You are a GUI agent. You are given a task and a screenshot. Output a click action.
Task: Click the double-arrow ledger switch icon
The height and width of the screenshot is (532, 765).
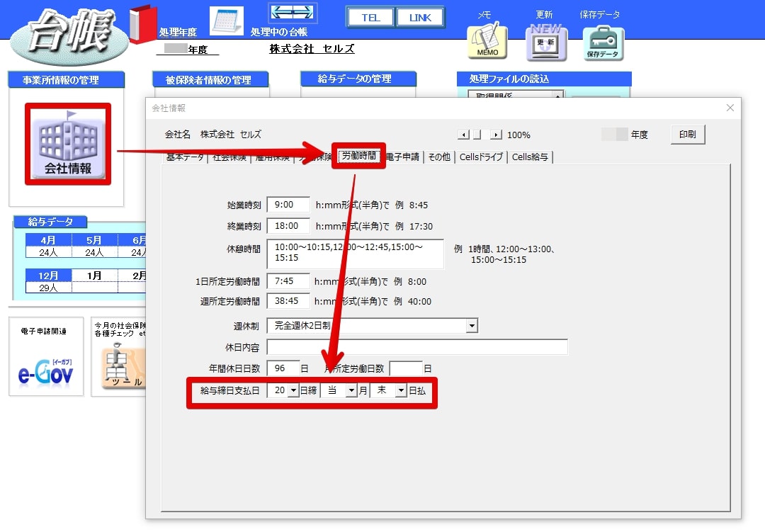pyautogui.click(x=293, y=12)
